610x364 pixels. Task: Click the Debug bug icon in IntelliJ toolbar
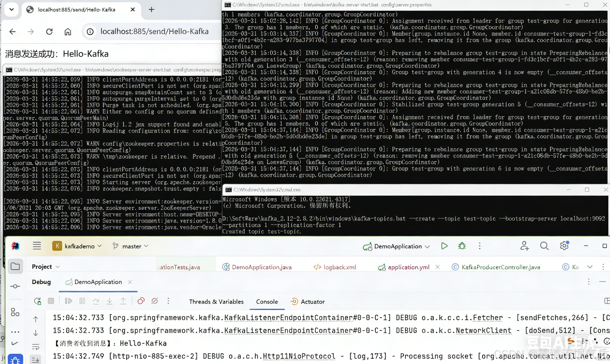[x=462, y=246]
